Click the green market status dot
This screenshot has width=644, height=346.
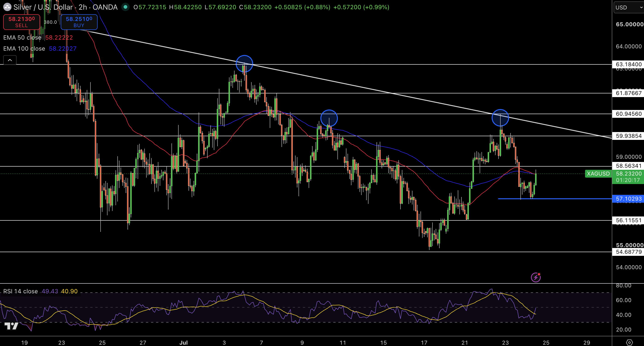pos(125,7)
